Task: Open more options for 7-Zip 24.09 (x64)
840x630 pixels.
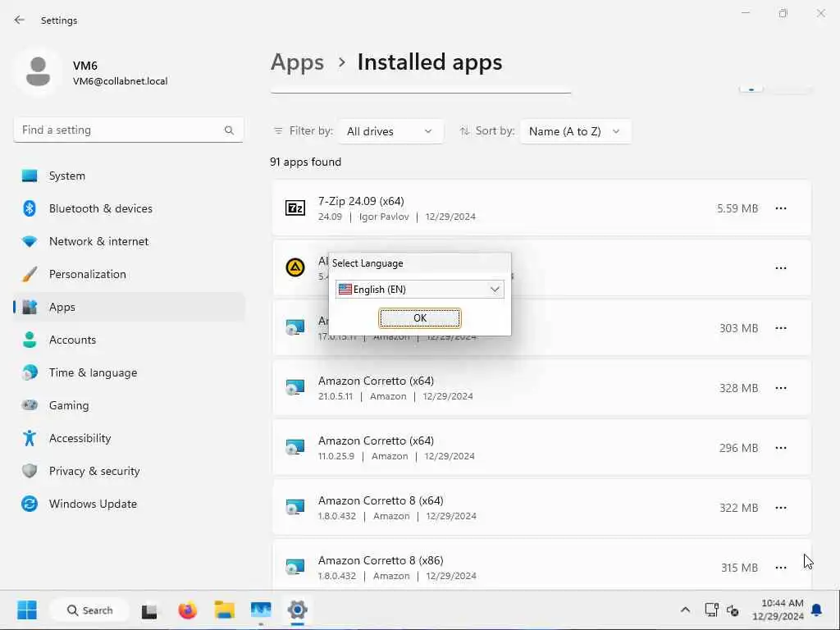Action: pos(781,208)
